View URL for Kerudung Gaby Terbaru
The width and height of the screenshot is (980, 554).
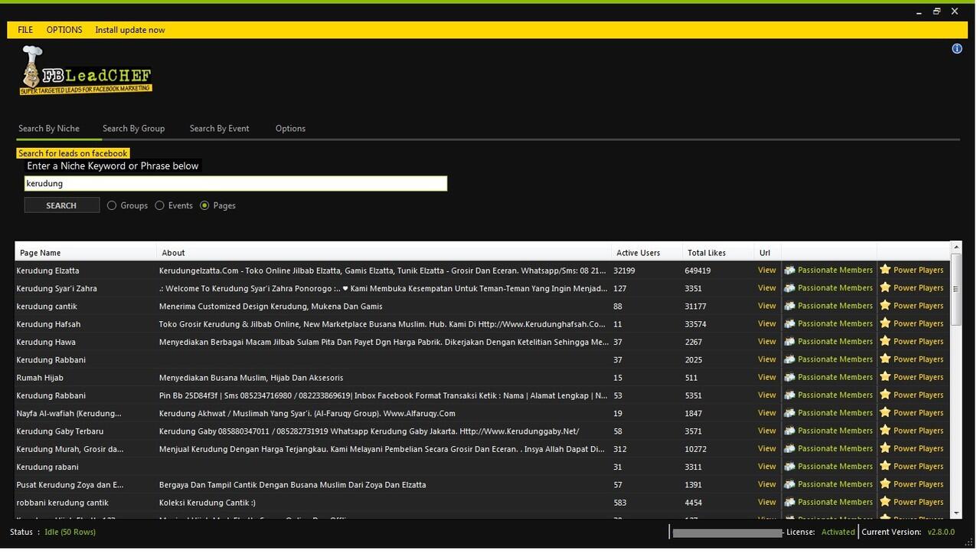[x=766, y=431]
